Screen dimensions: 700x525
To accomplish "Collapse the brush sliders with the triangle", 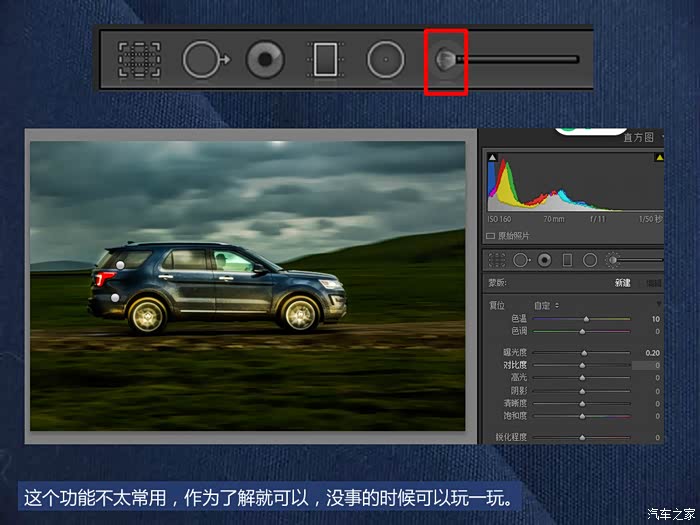I will 658,304.
